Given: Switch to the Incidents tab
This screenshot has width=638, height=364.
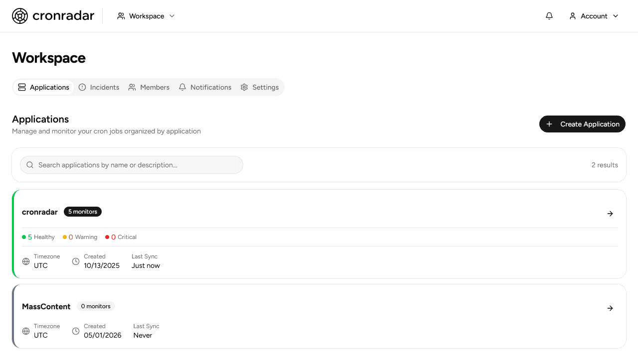Looking at the screenshot, I should pyautogui.click(x=99, y=87).
